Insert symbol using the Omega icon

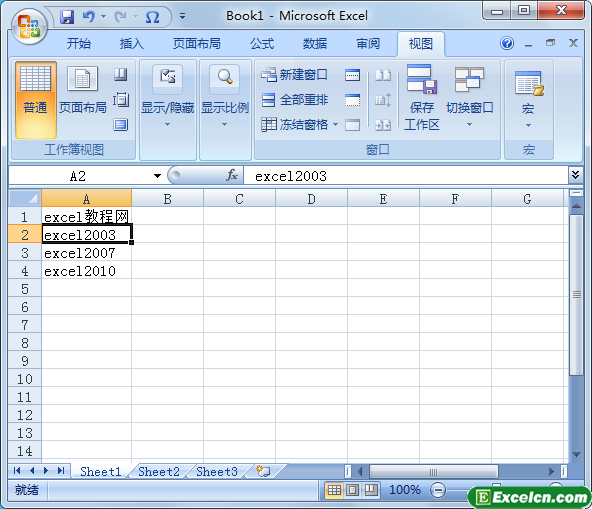(152, 17)
